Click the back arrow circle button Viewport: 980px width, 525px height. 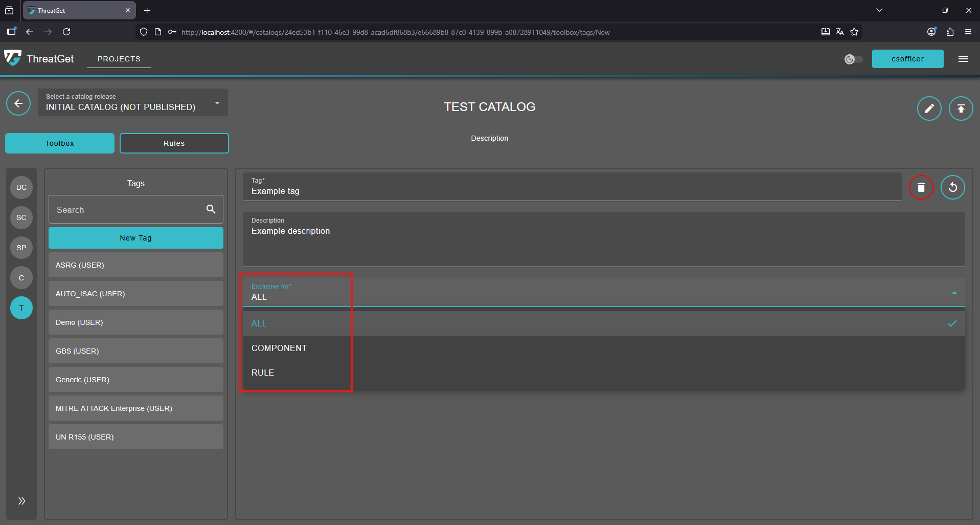(x=18, y=104)
